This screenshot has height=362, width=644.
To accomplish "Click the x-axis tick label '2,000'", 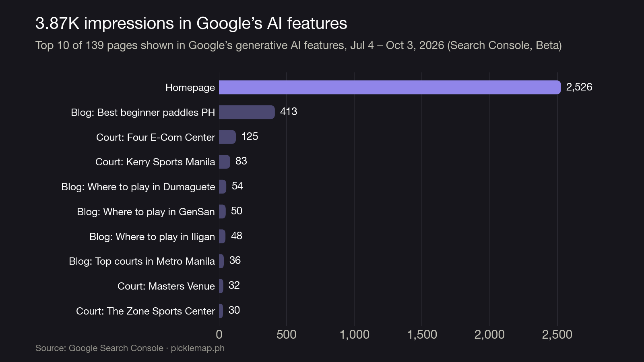I will click(x=490, y=335).
